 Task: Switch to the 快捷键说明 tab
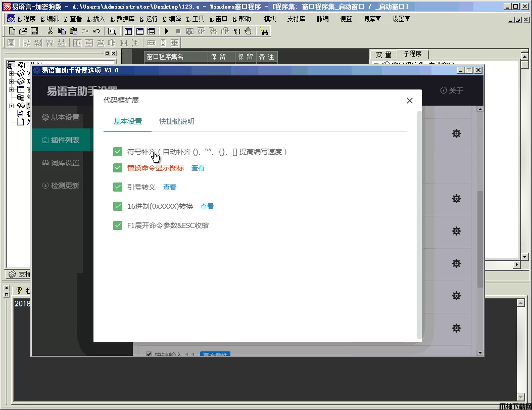pos(176,121)
